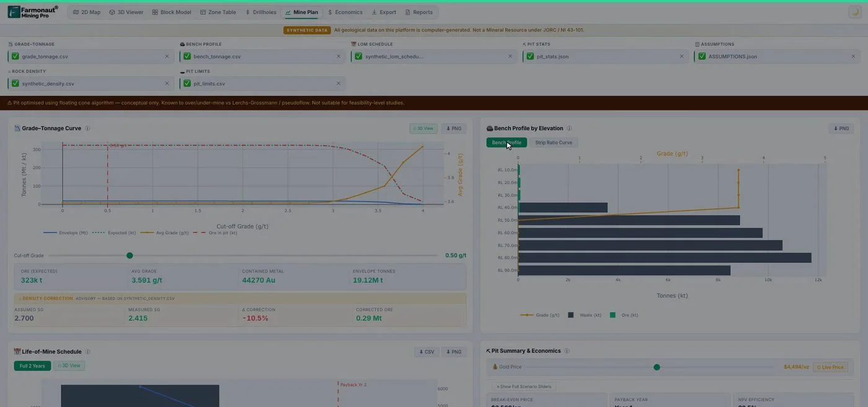Show info for Bench Profile by Elevation
Screen dimensions: 868x407
click(x=569, y=128)
